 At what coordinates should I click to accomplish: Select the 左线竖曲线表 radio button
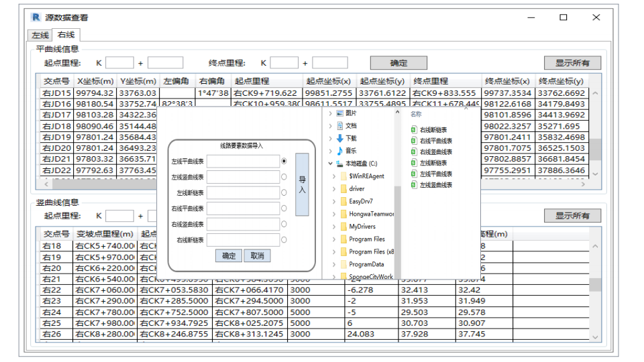pos(284,177)
